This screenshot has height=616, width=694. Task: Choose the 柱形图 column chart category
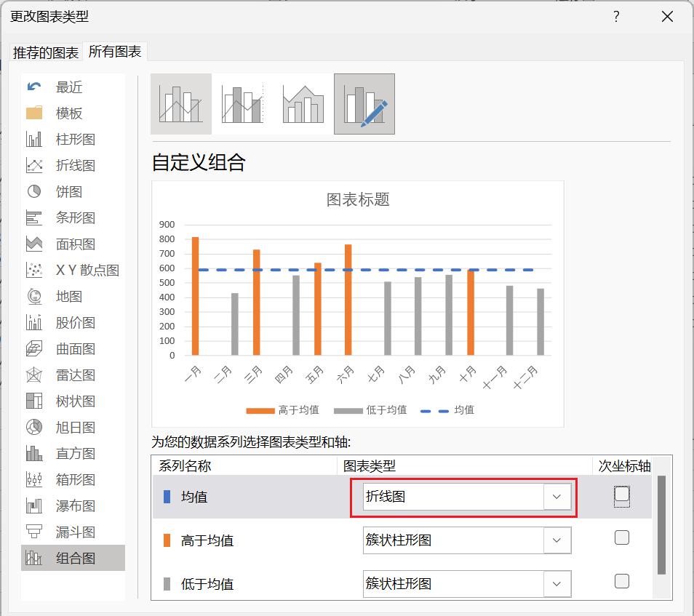pyautogui.click(x=73, y=139)
